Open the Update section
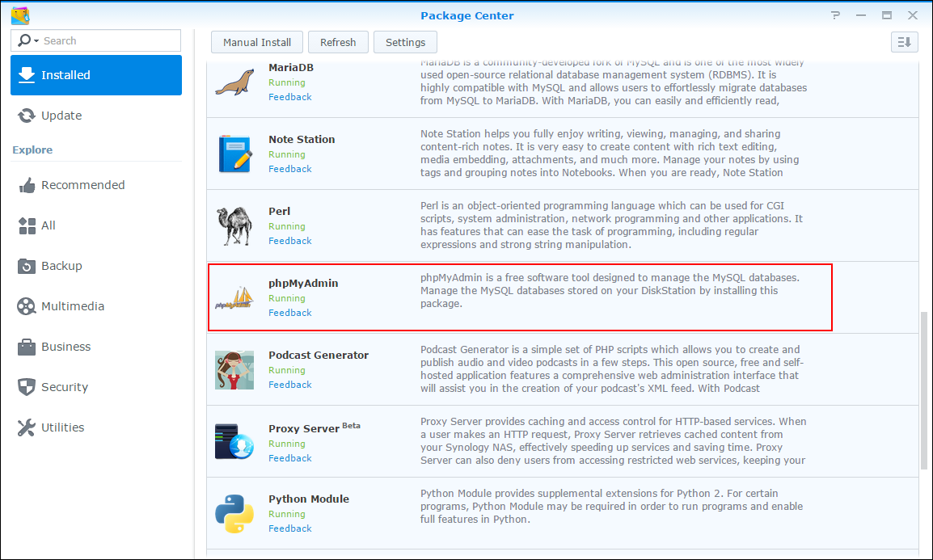933x560 pixels. click(x=96, y=116)
